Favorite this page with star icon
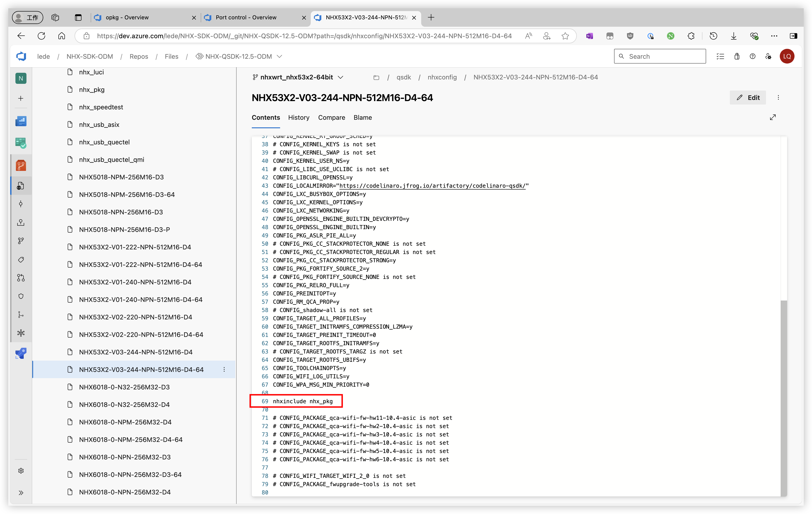Image resolution: width=812 pixels, height=514 pixels. (x=565, y=36)
